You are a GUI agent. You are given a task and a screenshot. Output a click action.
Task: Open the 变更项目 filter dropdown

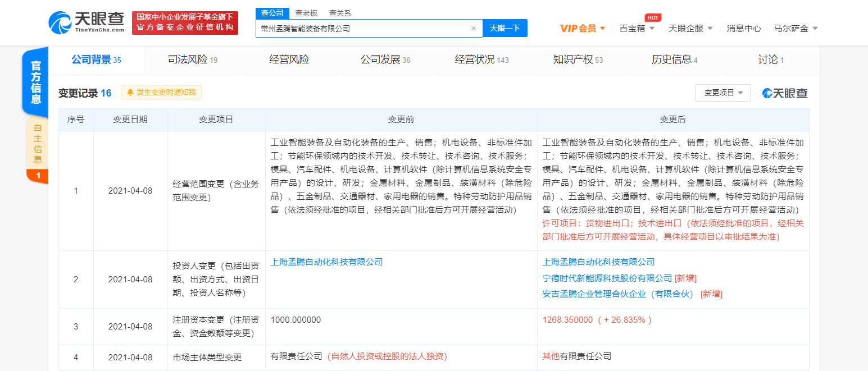pyautogui.click(x=722, y=93)
